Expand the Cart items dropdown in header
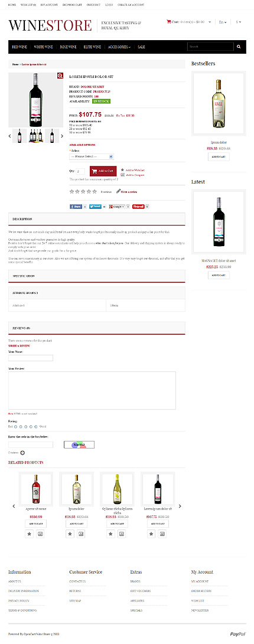Screen dimensions: 254x644 189,22
